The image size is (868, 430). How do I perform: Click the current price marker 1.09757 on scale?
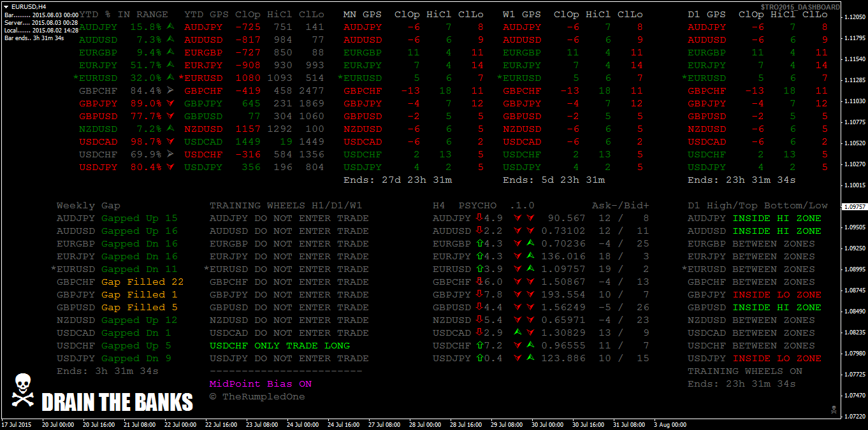coord(854,207)
